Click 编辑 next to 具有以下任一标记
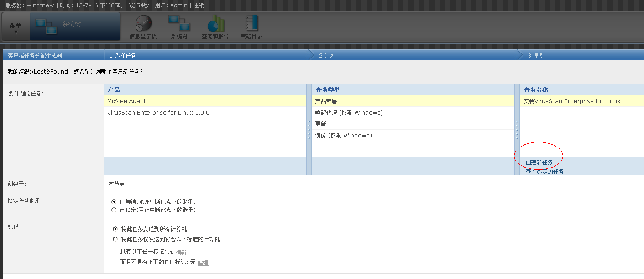 (x=181, y=252)
